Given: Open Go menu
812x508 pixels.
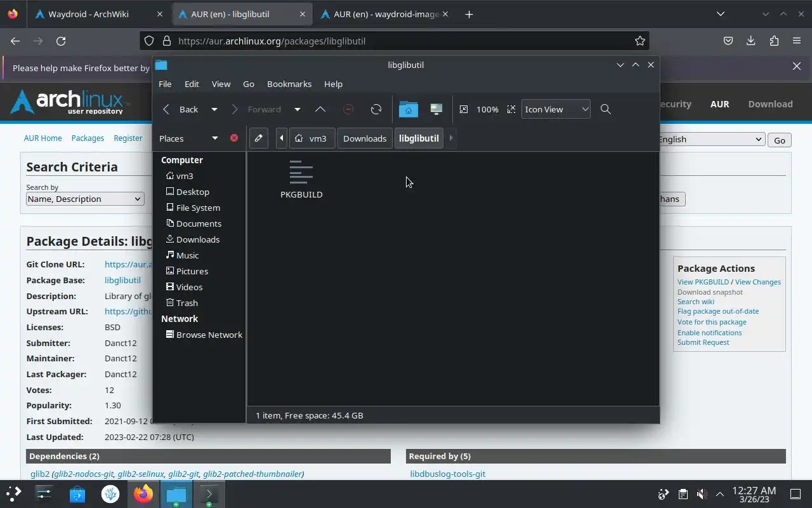Looking at the screenshot, I should 249,84.
